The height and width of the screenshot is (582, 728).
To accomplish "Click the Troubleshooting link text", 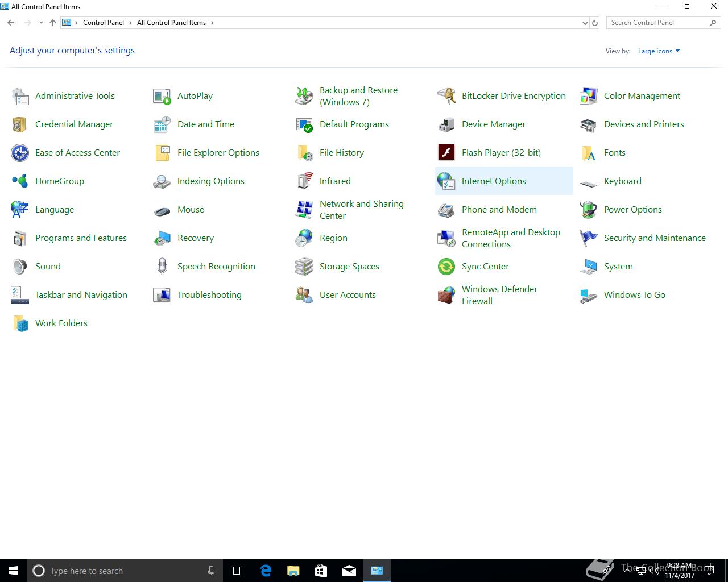I will (x=209, y=295).
